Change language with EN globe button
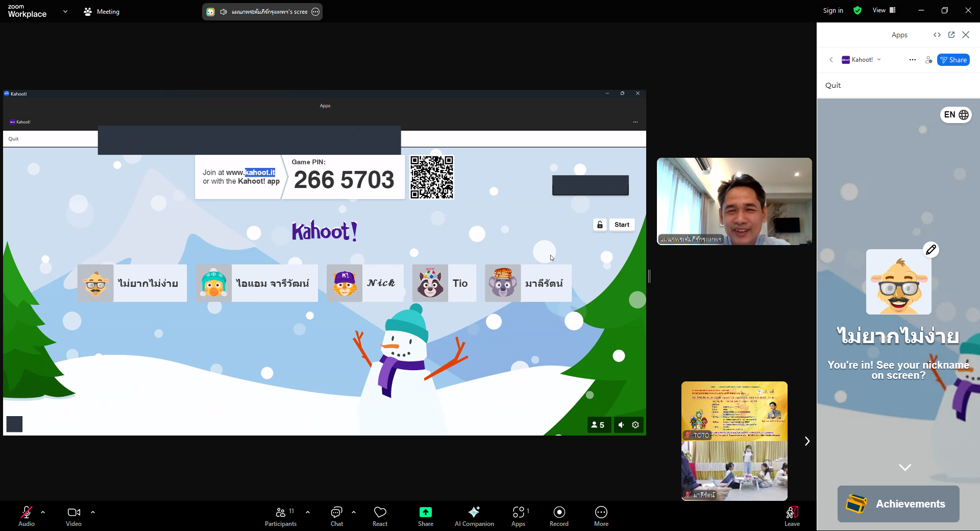Screen dimensions: 980x531 coord(956,115)
